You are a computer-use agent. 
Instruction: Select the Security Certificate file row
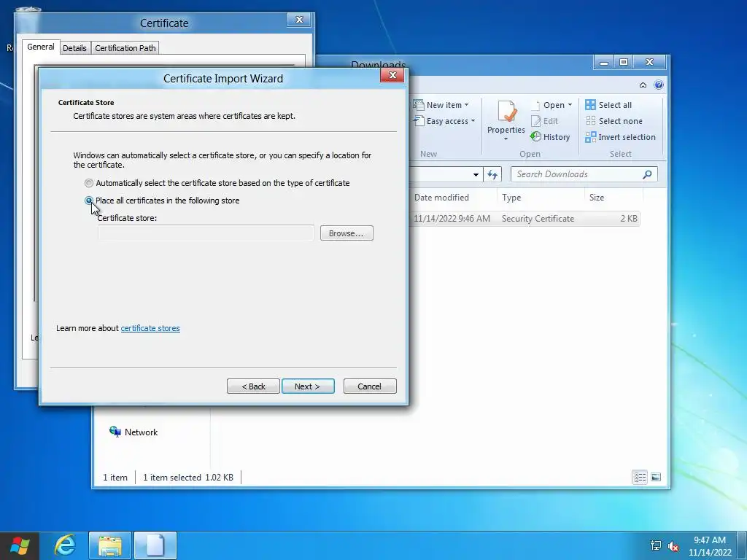(x=524, y=219)
